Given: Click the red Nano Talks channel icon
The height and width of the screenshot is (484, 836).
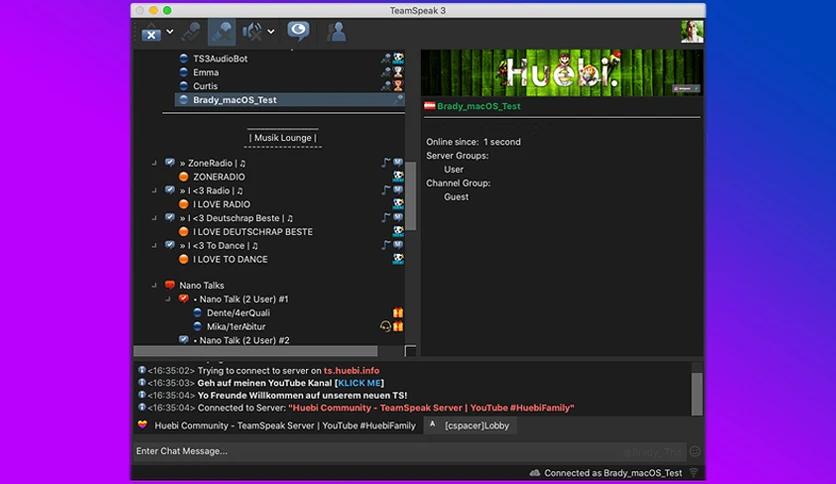Looking at the screenshot, I should (x=170, y=285).
